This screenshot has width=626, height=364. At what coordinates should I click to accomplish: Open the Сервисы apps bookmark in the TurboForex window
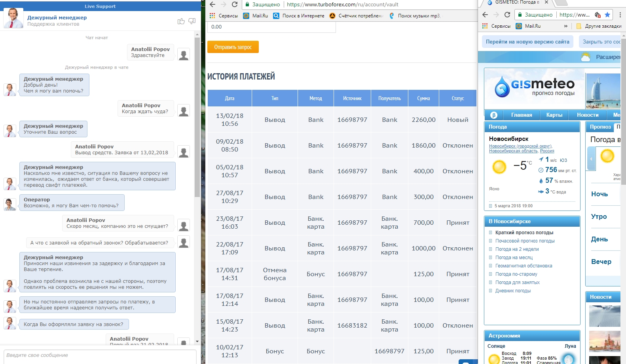pos(224,16)
